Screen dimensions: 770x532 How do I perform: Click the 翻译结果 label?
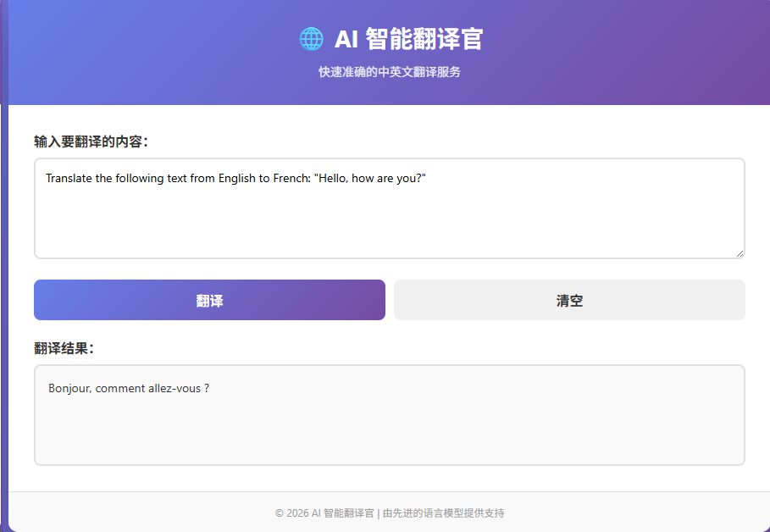[64, 348]
